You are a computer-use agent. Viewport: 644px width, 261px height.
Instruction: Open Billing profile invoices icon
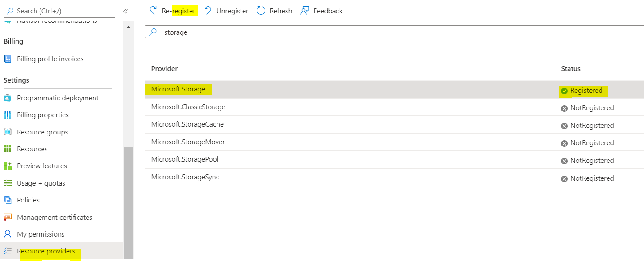click(x=8, y=59)
